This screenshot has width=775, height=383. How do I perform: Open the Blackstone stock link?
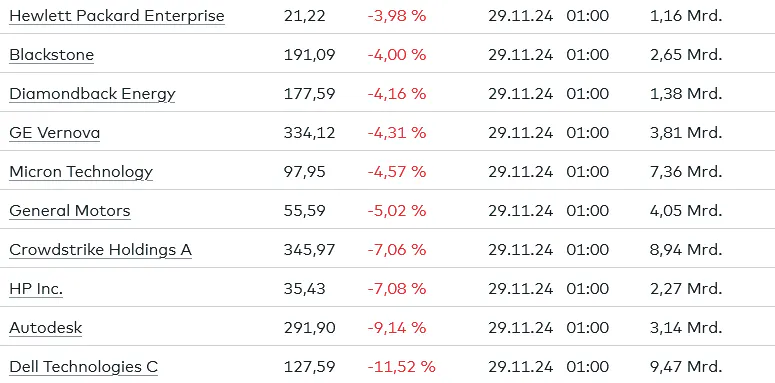(x=51, y=54)
